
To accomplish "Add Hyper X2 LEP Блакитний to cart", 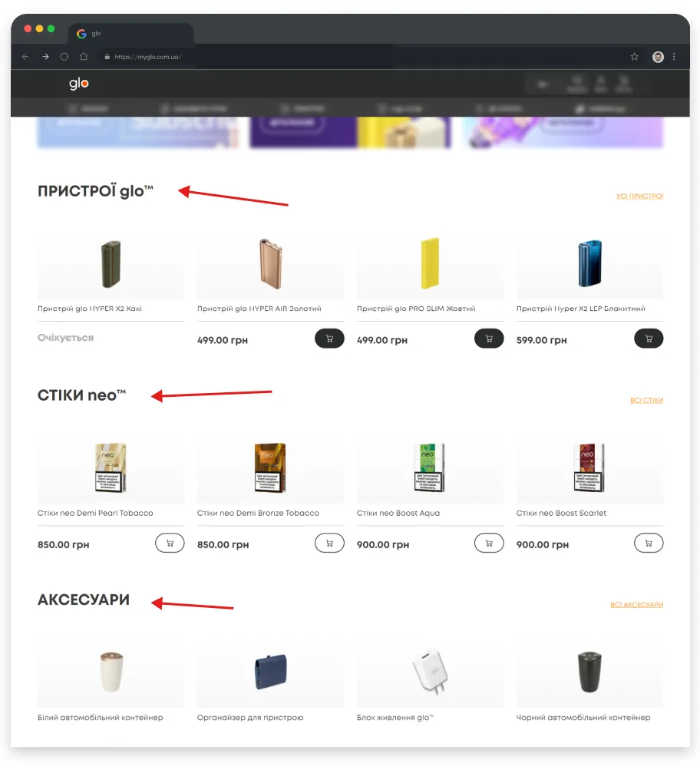I will click(x=649, y=339).
